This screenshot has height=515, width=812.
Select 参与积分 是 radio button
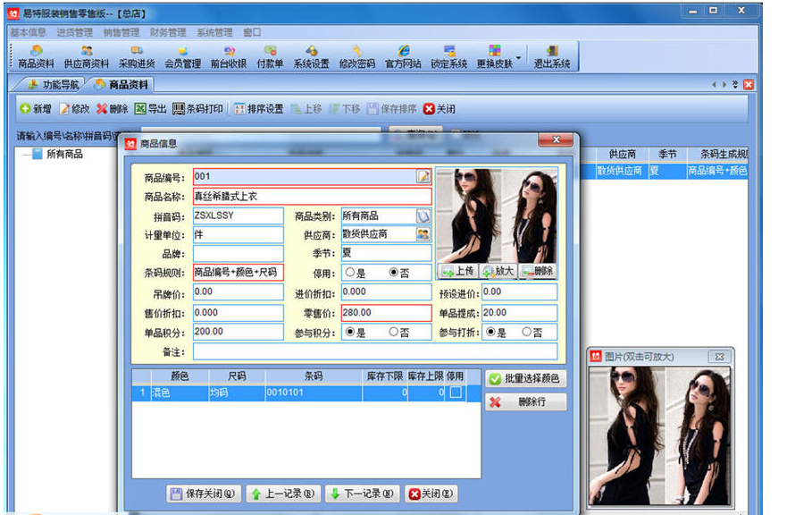350,332
